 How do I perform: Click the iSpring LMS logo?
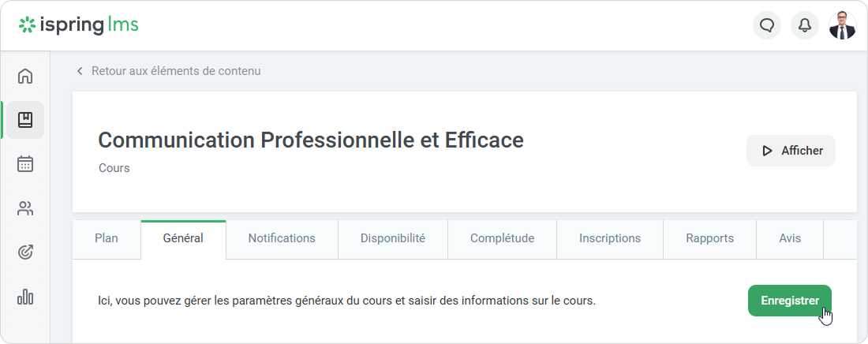(x=79, y=25)
